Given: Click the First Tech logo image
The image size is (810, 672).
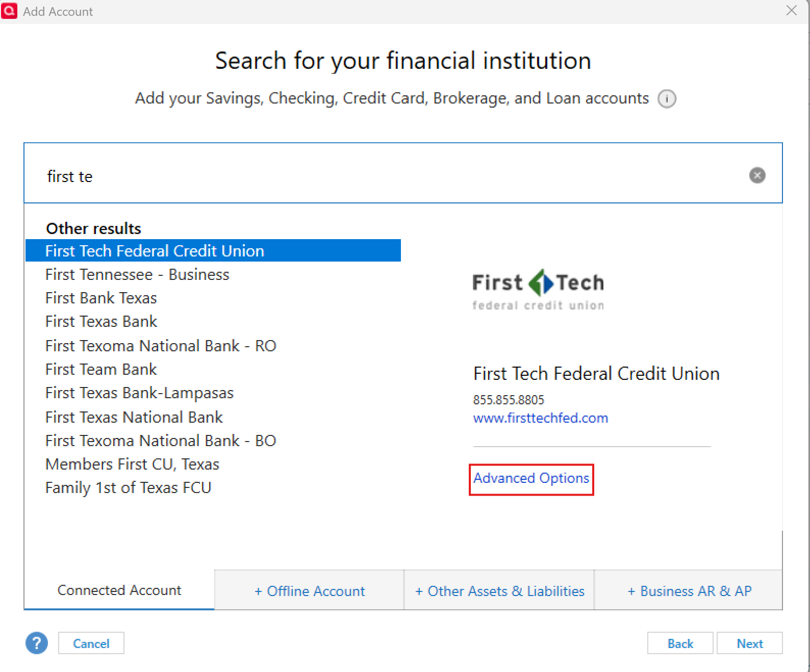Looking at the screenshot, I should 538,289.
